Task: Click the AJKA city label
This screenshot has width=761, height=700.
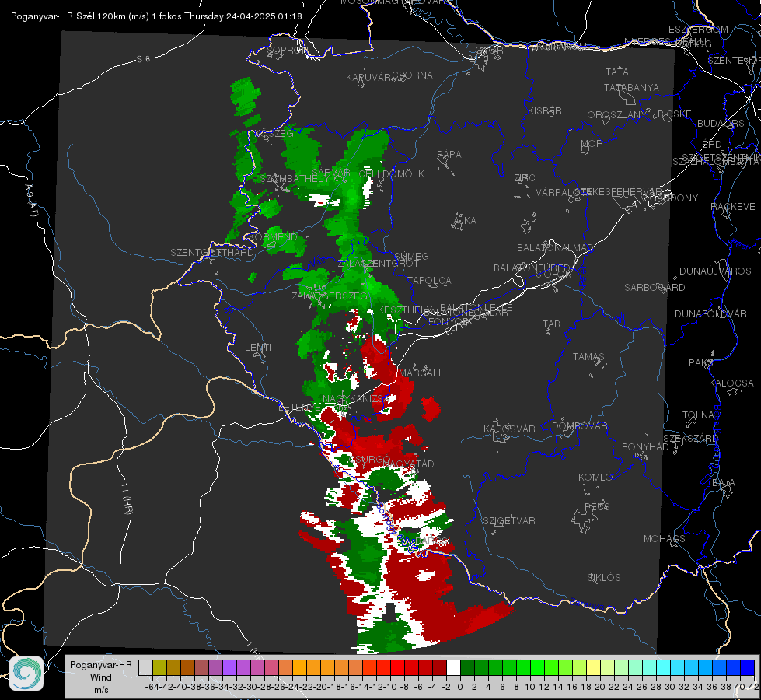Action: [x=465, y=221]
